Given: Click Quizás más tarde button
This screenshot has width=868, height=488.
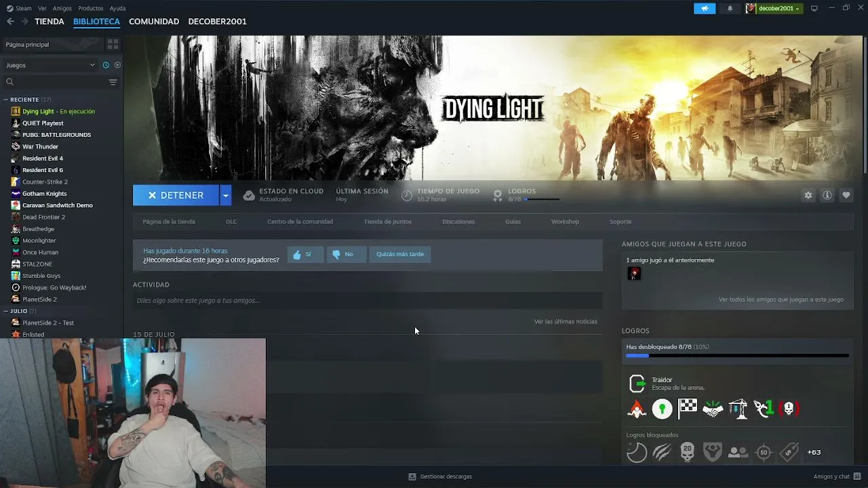Looking at the screenshot, I should [x=400, y=254].
